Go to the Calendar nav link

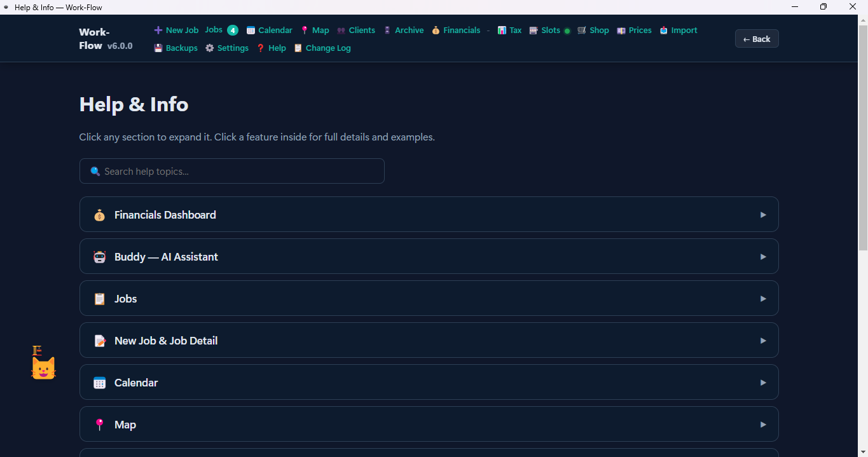(x=270, y=30)
